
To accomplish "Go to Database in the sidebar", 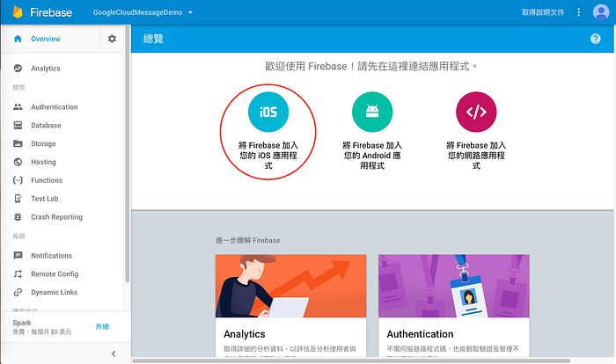I will (46, 125).
